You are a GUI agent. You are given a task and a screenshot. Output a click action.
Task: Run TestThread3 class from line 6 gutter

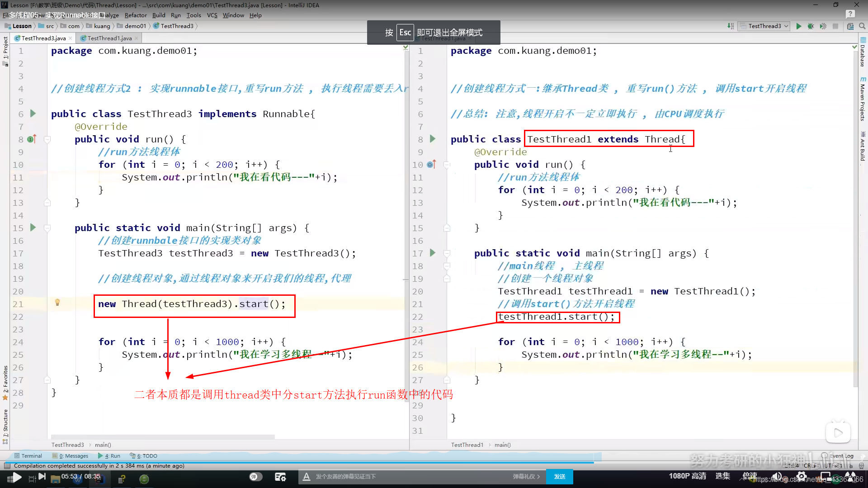pyautogui.click(x=33, y=114)
